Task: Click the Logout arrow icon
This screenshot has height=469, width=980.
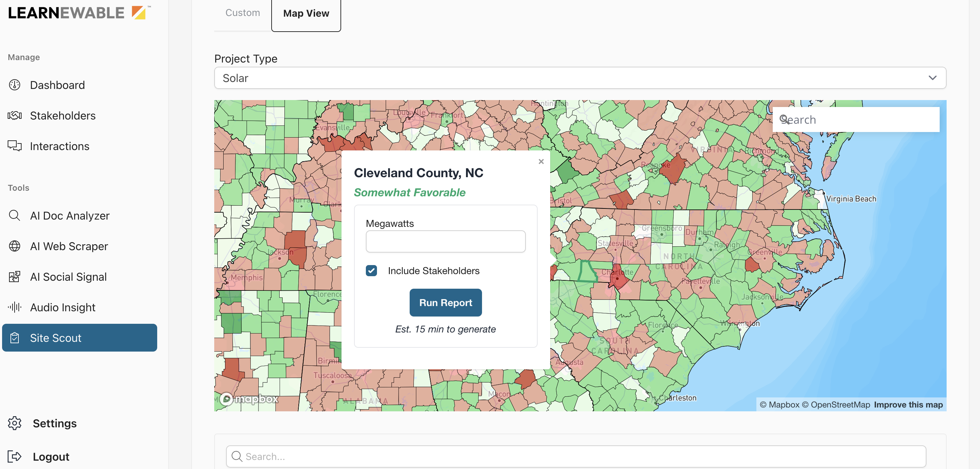Action: pyautogui.click(x=15, y=456)
